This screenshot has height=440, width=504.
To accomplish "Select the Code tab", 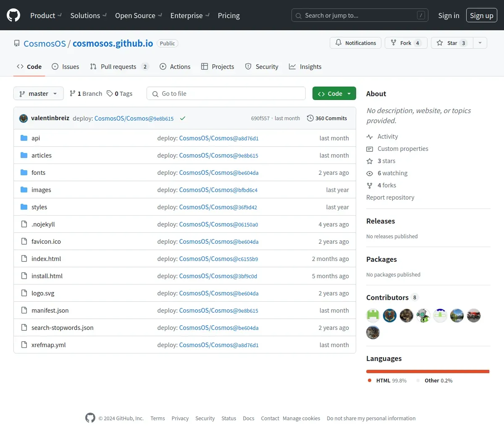I will pyautogui.click(x=29, y=66).
